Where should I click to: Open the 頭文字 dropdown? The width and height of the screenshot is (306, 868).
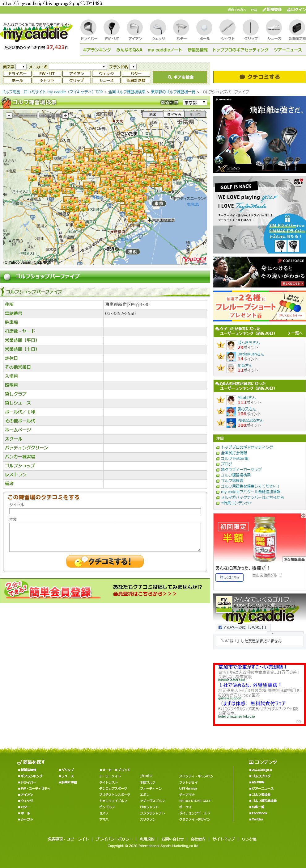pyautogui.click(x=21, y=67)
